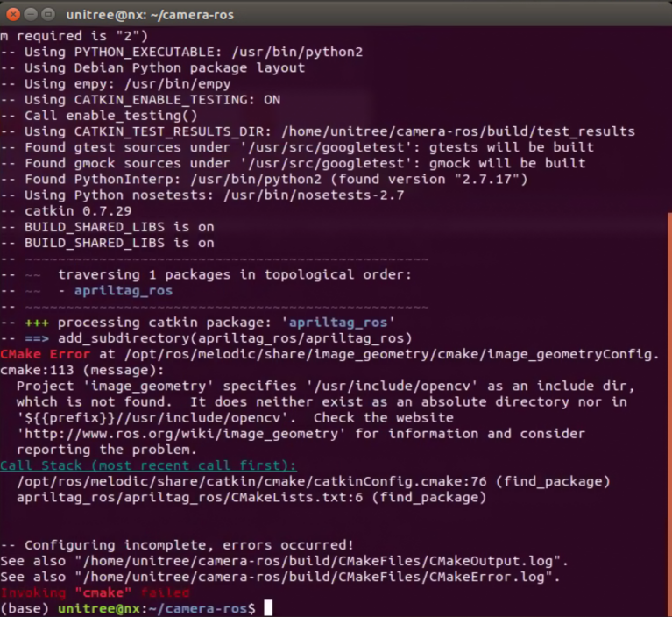The image size is (672, 617).
Task: Click the green '+++' processing marker
Action: [x=37, y=323]
